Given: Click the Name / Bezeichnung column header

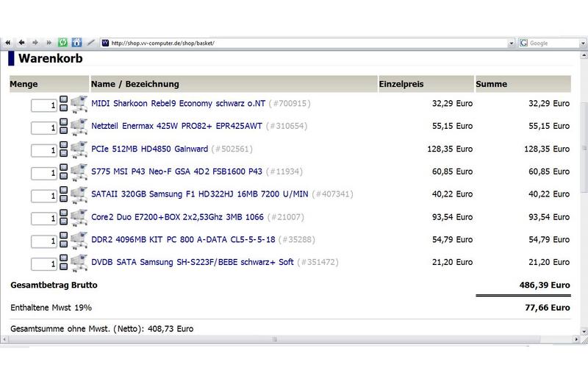Looking at the screenshot, I should click(x=234, y=84).
